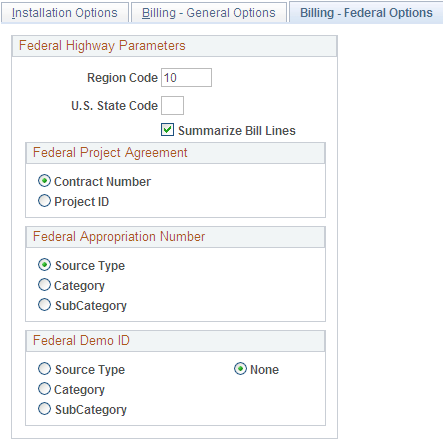Uncheck the Summarize Bill Lines checkbox
This screenshot has height=440, width=443.
(x=167, y=130)
